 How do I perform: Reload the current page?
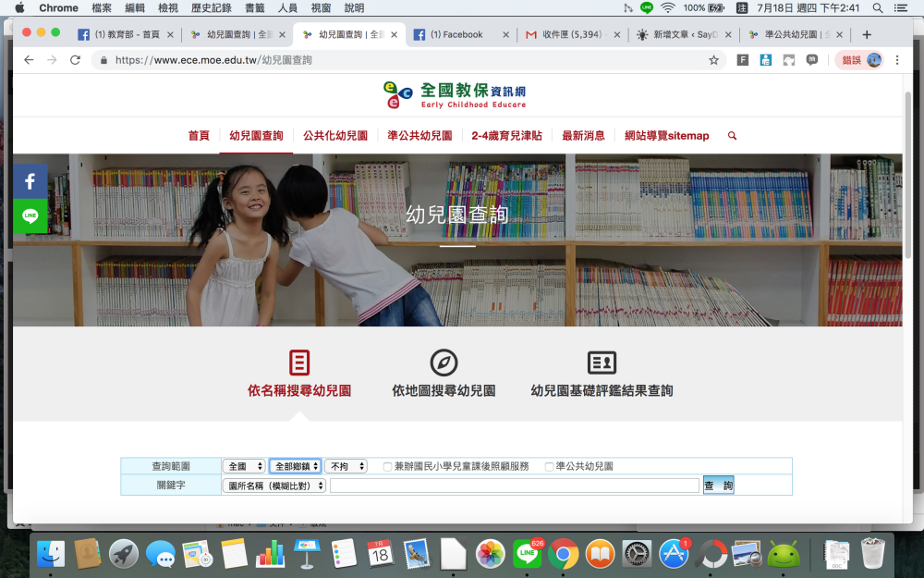[x=75, y=59]
